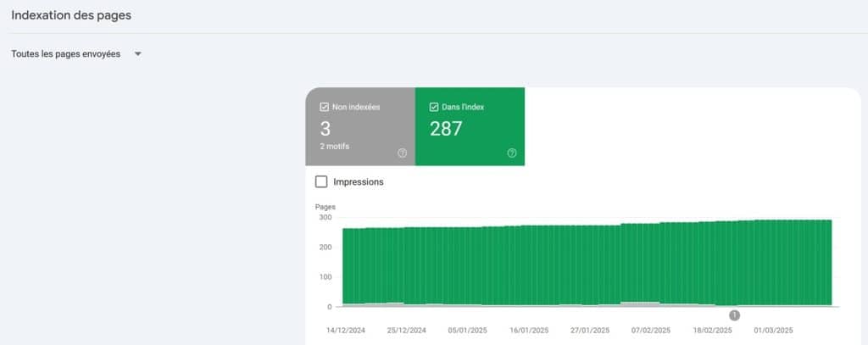Click the '2 motifs' text
The width and height of the screenshot is (868, 345).
pos(334,147)
